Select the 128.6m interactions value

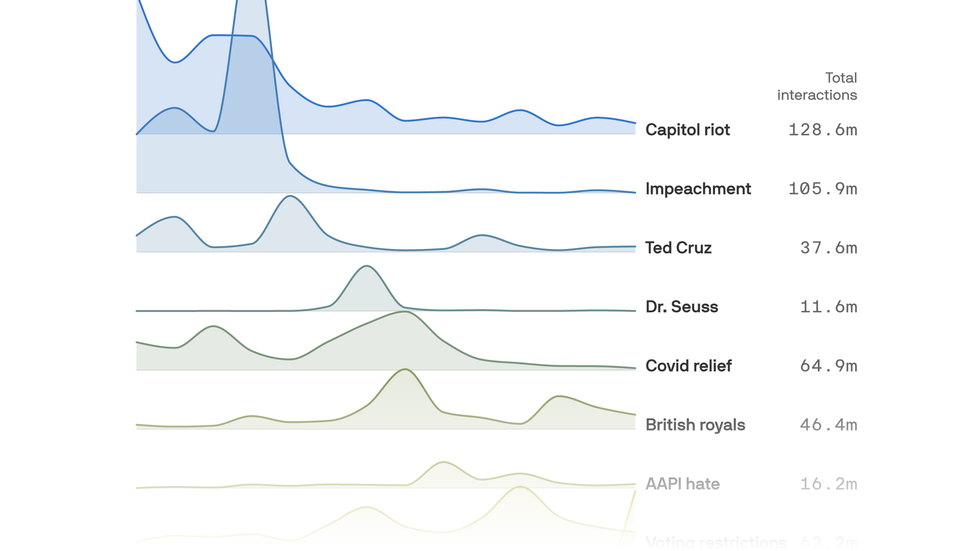click(x=822, y=130)
